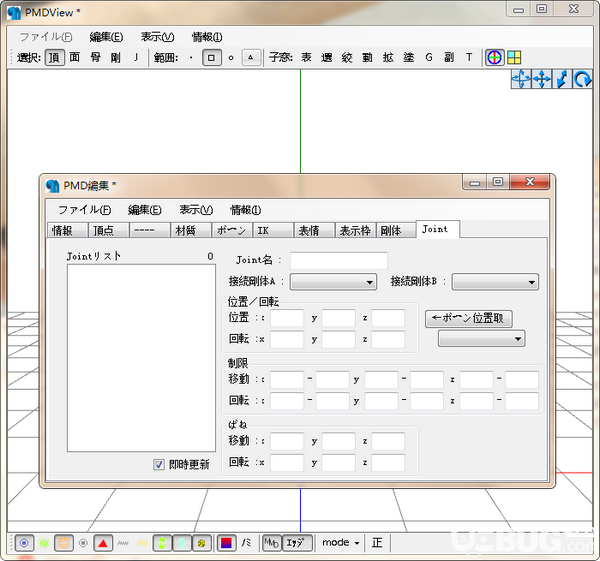Click the pan view four-arrow icon
This screenshot has width=600, height=561.
click(x=541, y=79)
